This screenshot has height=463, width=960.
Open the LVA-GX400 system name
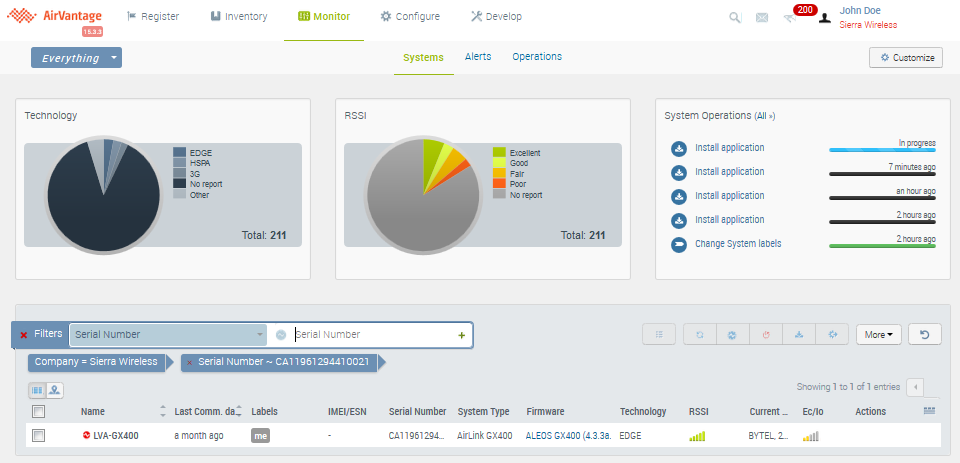(116, 436)
